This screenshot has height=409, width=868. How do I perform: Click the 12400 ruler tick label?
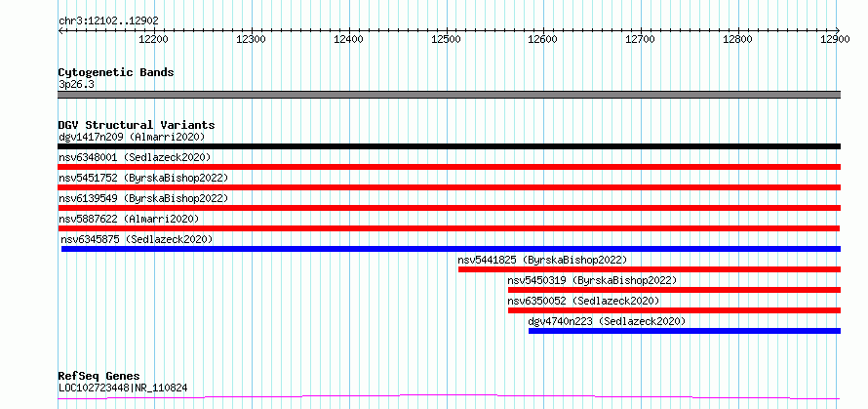(x=349, y=39)
